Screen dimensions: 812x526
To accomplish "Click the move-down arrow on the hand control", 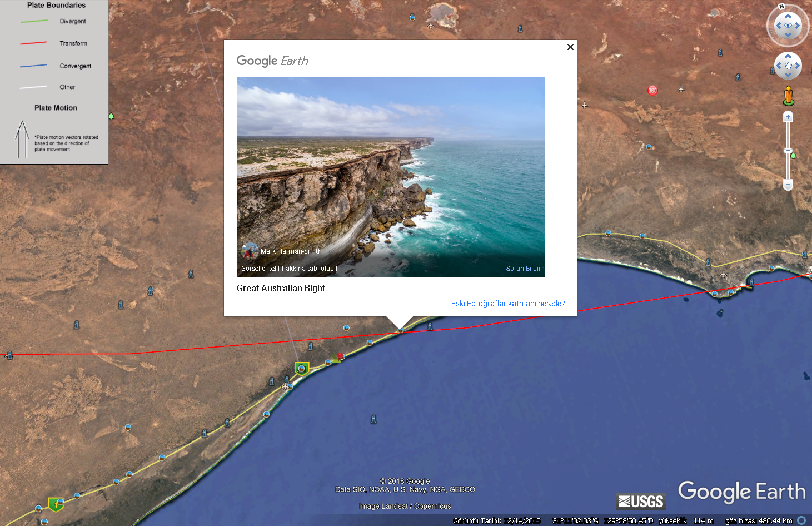I will point(788,75).
